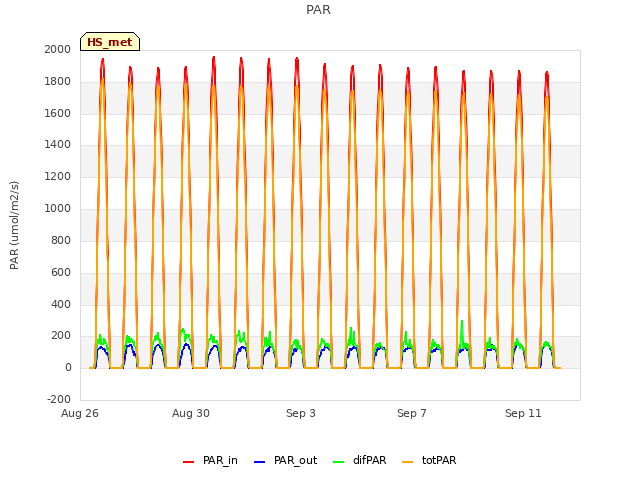Click the Sep 3 x-axis tick label
The width and height of the screenshot is (640, 480).
[301, 413]
